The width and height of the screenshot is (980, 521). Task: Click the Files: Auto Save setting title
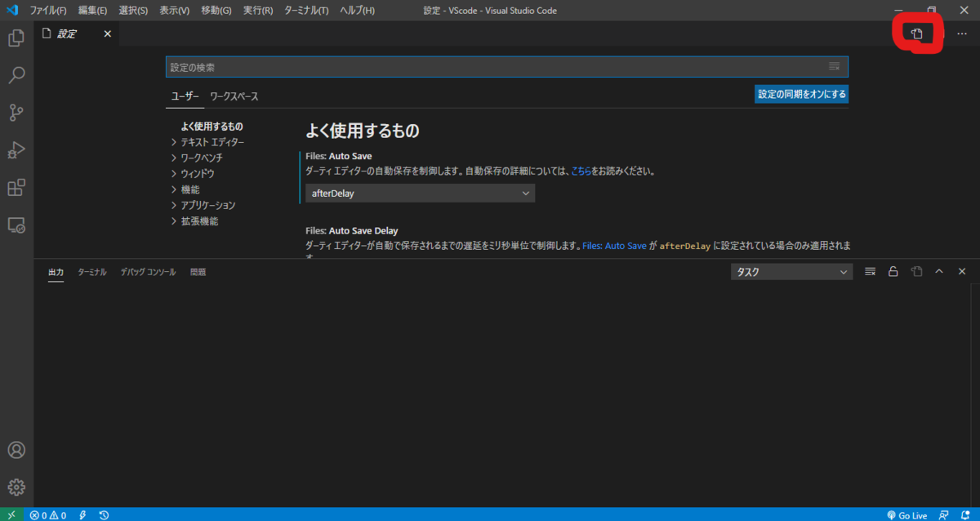click(x=339, y=155)
